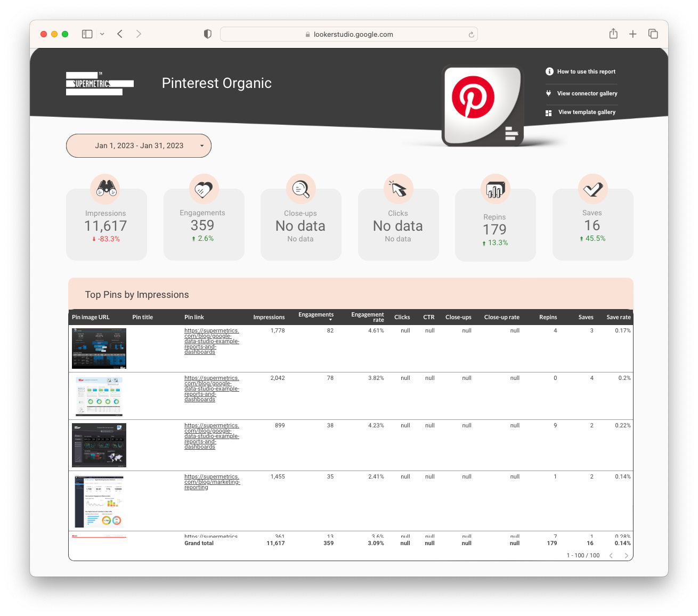The height and width of the screenshot is (616, 698).
Task: Click the Engagements heart icon
Action: [x=204, y=189]
